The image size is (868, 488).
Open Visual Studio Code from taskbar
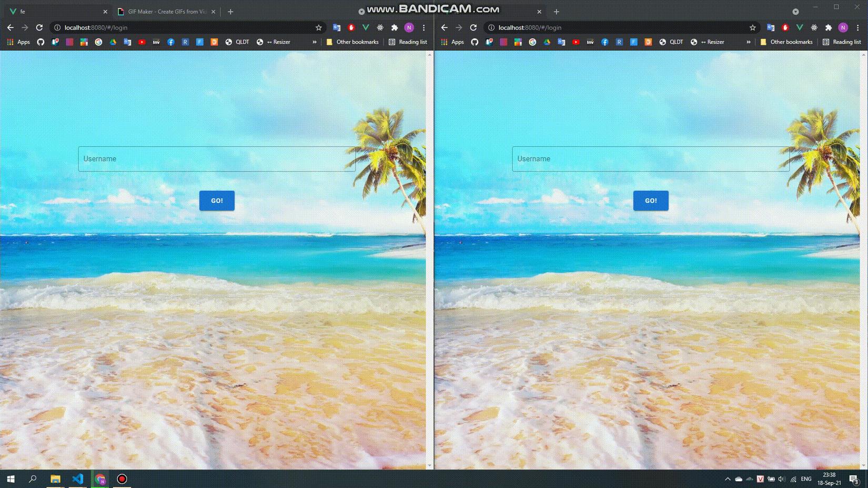tap(78, 479)
